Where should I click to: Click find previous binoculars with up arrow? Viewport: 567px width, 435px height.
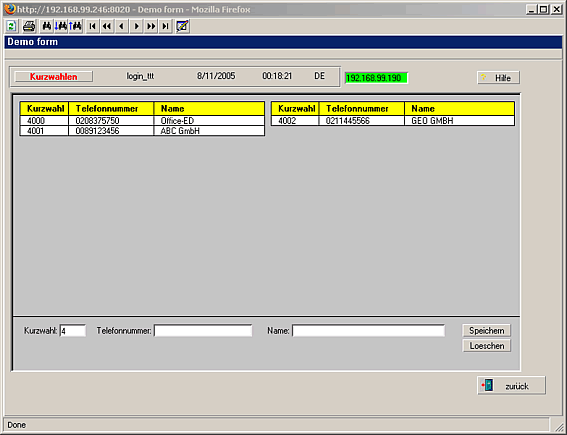click(x=76, y=26)
